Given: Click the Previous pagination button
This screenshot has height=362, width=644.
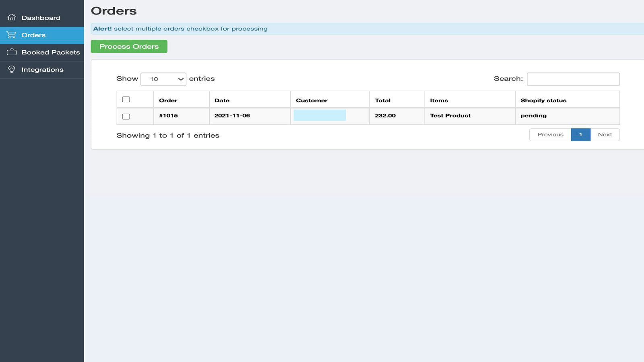Looking at the screenshot, I should click(x=550, y=135).
